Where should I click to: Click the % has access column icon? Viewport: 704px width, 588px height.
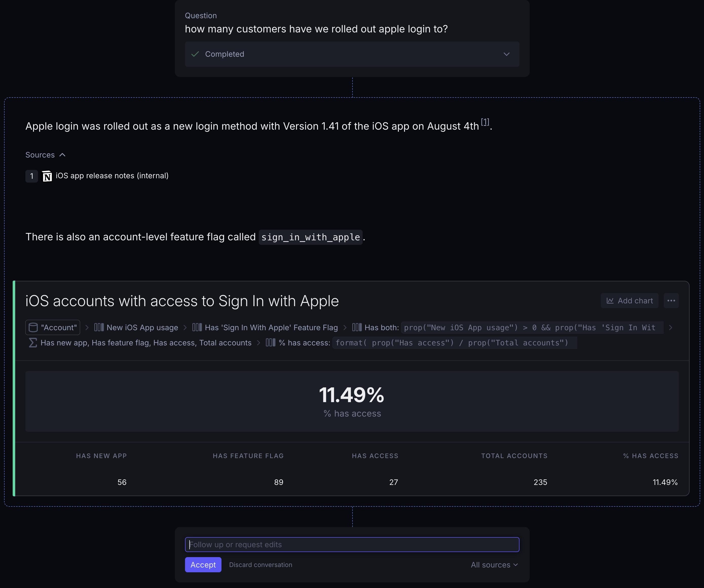[271, 343]
